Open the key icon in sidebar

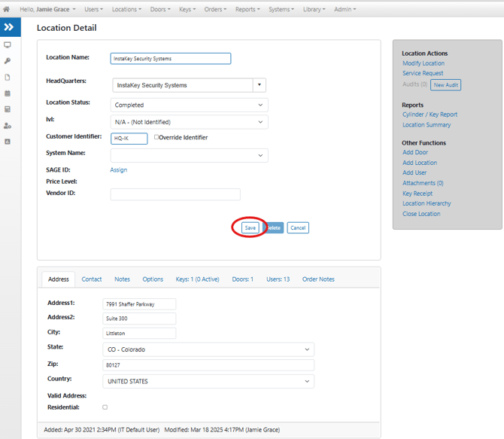click(x=8, y=61)
